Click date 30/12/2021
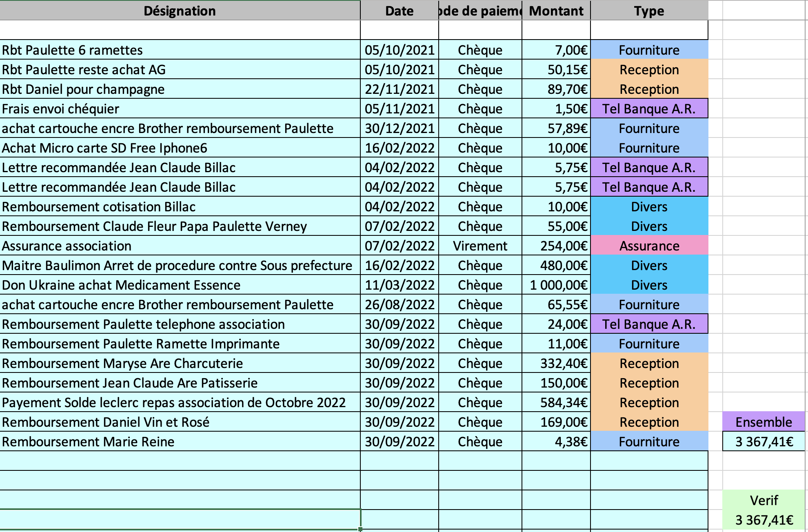The height and width of the screenshot is (532, 808). coord(399,128)
